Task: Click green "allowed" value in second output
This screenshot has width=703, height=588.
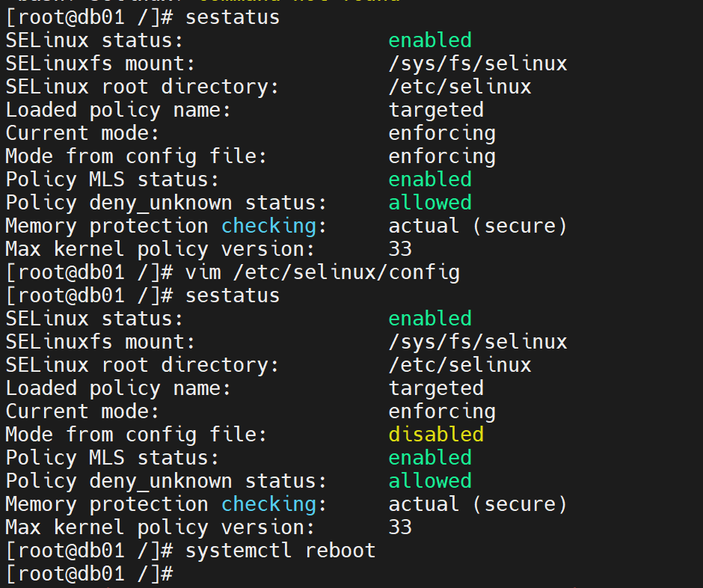Action: [x=430, y=481]
